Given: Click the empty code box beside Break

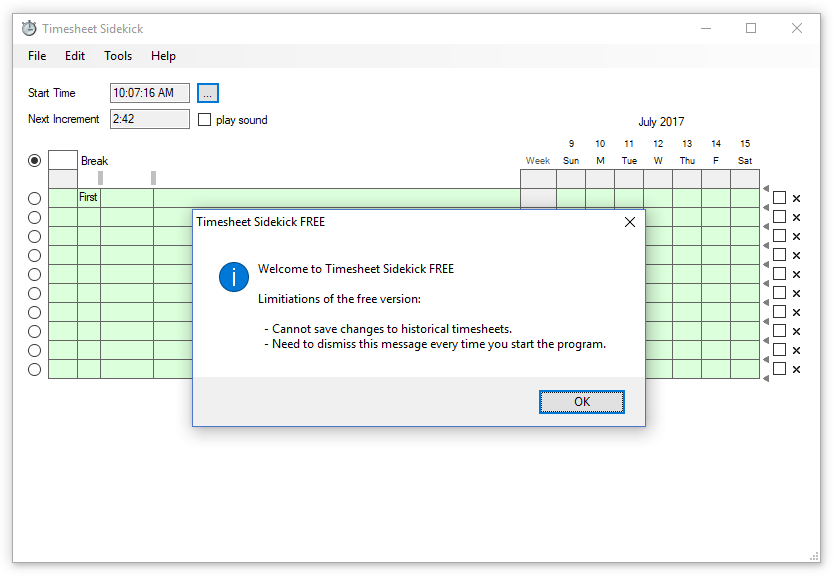Looking at the screenshot, I should click(63, 160).
